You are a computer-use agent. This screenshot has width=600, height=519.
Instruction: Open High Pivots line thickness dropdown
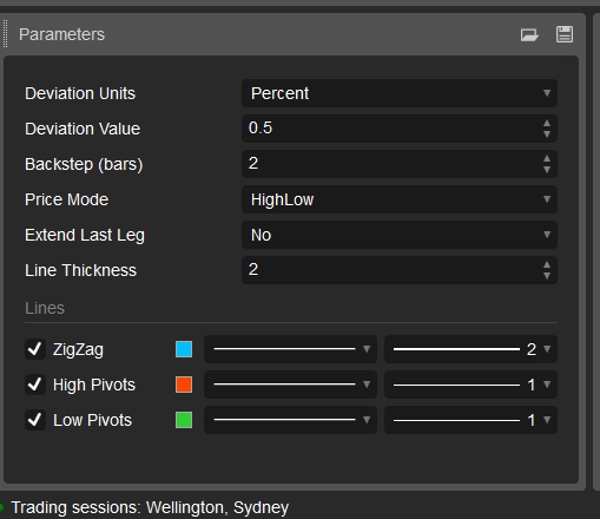point(470,385)
